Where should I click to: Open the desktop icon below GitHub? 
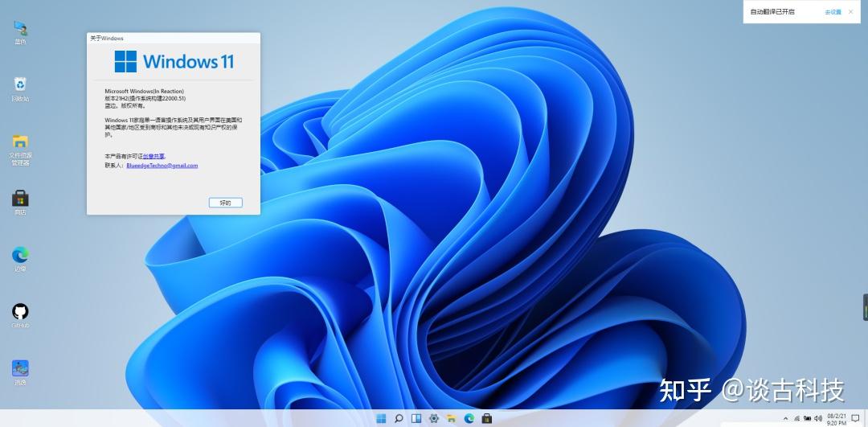20,373
